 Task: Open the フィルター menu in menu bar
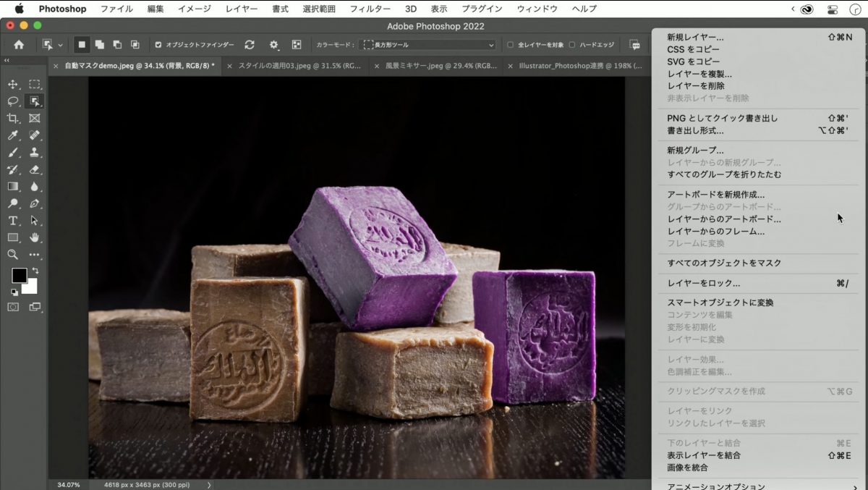[370, 9]
